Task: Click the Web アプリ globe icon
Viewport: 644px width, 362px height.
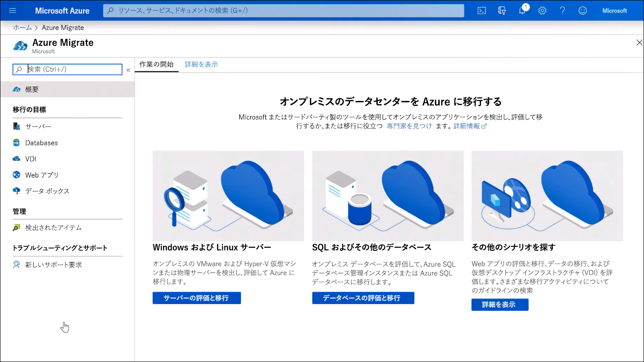Action: [x=17, y=175]
